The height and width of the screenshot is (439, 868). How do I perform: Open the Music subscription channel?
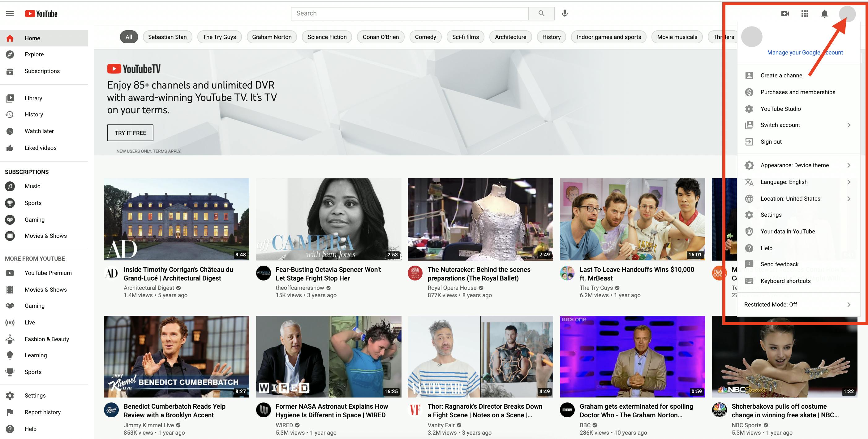[x=44, y=186]
